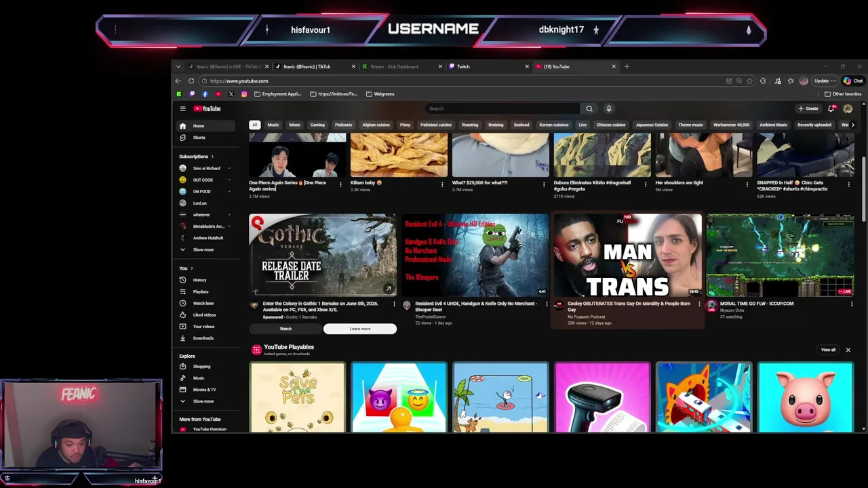The width and height of the screenshot is (868, 488).
Task: Select the Korean cuisines chip
Action: click(x=554, y=125)
